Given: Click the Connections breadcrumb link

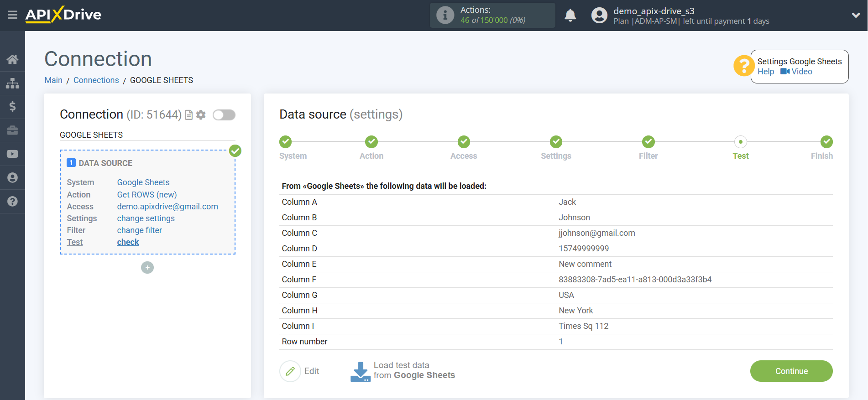Looking at the screenshot, I should (96, 80).
